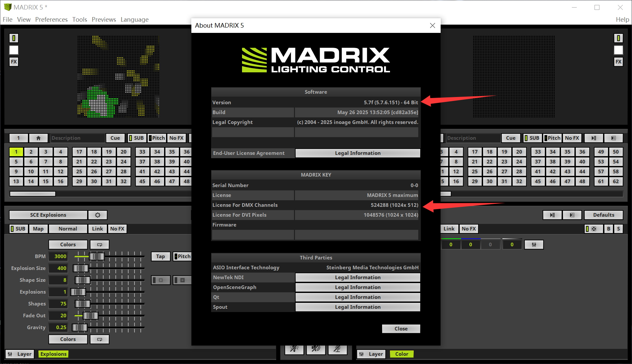Click the Fade Out slider handle
The width and height of the screenshot is (632, 364).
coord(90,316)
